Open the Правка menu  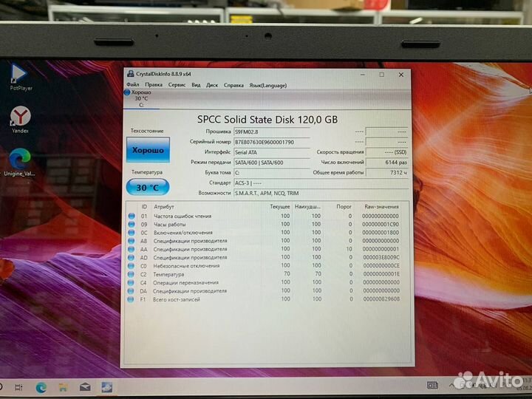point(154,84)
